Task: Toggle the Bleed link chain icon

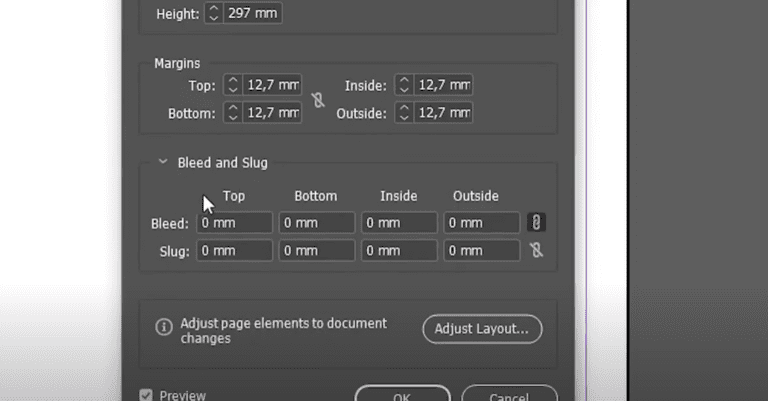Action: tap(536, 223)
